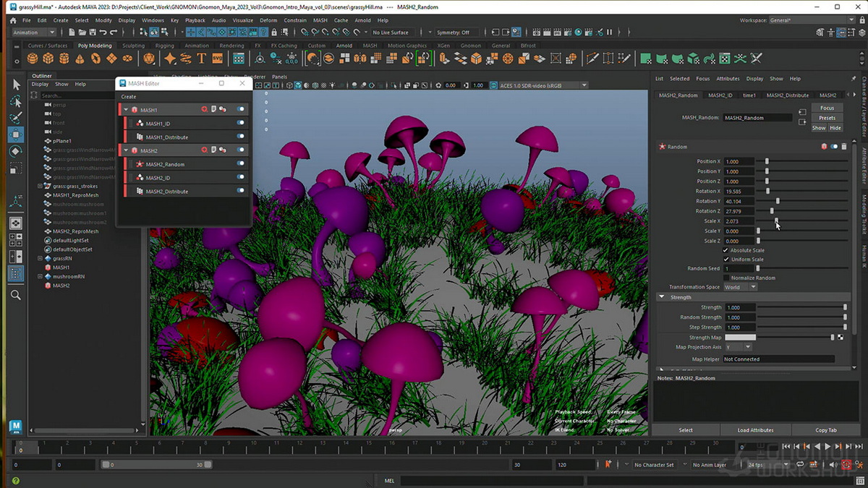Create a polygon cone from shelf
Viewport: 868px width, 488px height.
80,59
